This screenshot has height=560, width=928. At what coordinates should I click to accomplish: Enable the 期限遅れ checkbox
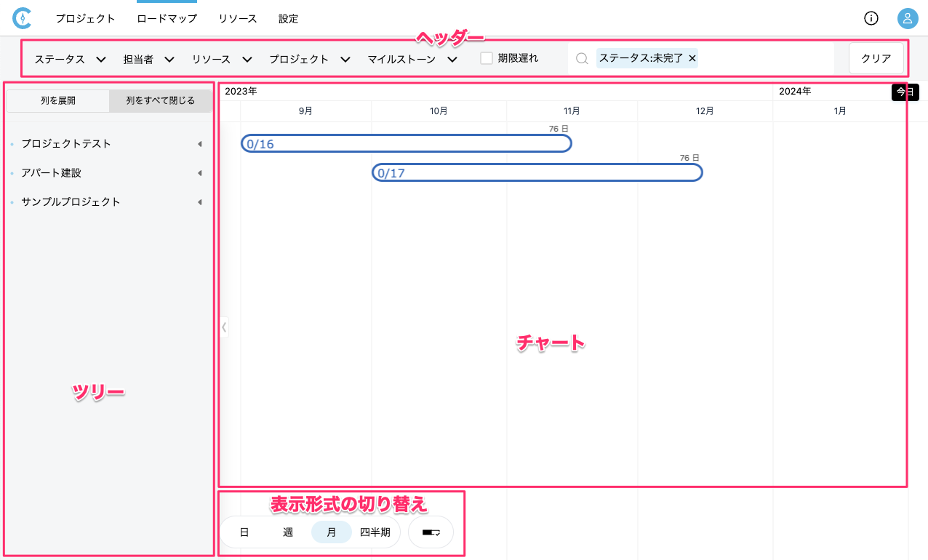click(487, 58)
